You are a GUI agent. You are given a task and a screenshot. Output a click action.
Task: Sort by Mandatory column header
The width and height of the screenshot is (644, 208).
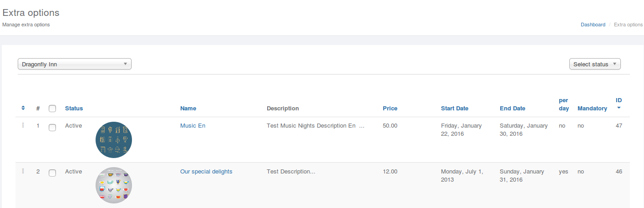pyautogui.click(x=592, y=108)
